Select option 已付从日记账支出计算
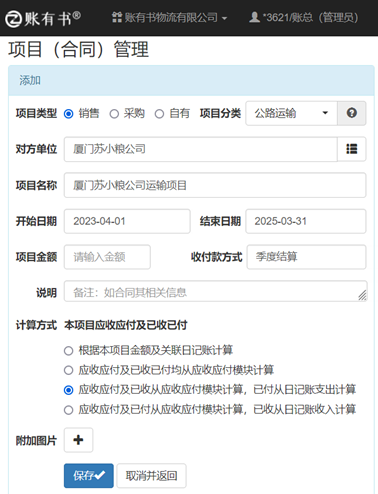Viewport: 378px width, 494px height. 69,390
